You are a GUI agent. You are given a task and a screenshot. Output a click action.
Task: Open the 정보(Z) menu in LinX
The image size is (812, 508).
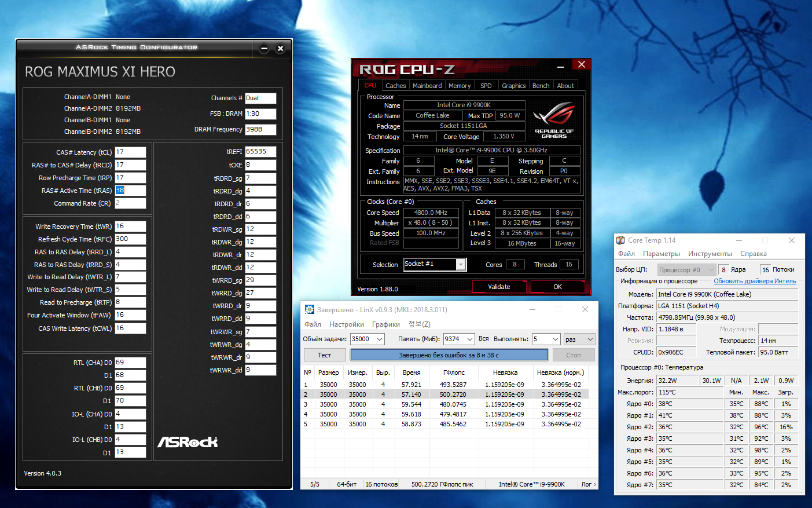(419, 324)
